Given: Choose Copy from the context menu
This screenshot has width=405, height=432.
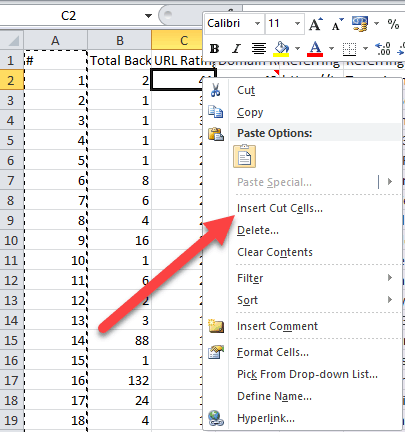Looking at the screenshot, I should (x=250, y=113).
